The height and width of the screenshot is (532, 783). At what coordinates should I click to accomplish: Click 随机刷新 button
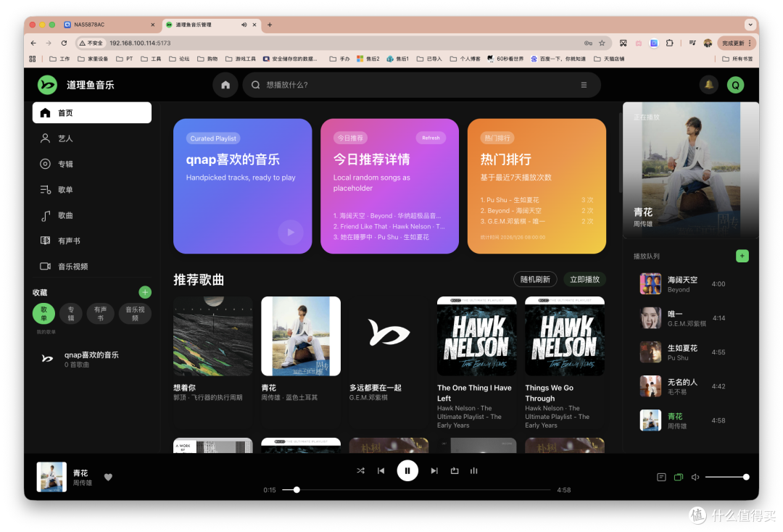pos(535,280)
